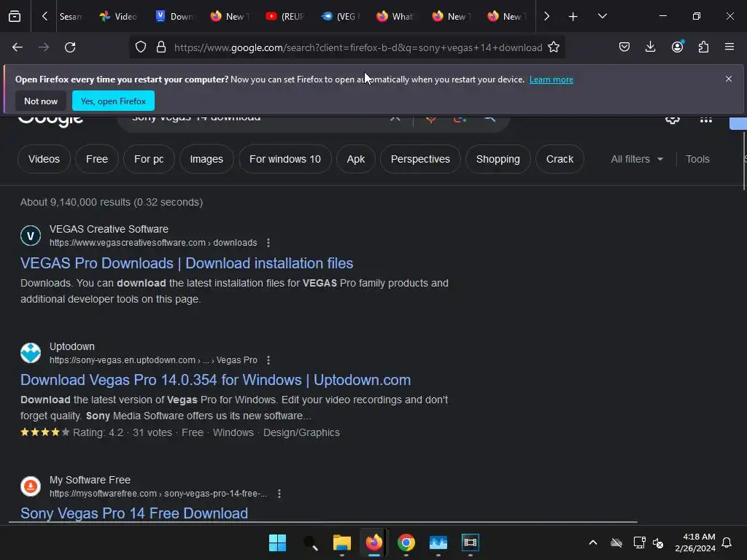Click Yes, open Firefox button
Screen dimensions: 747x560
113,101
